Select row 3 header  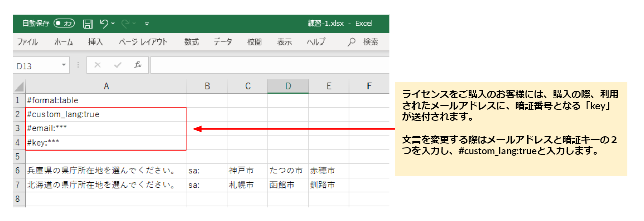tap(19, 128)
